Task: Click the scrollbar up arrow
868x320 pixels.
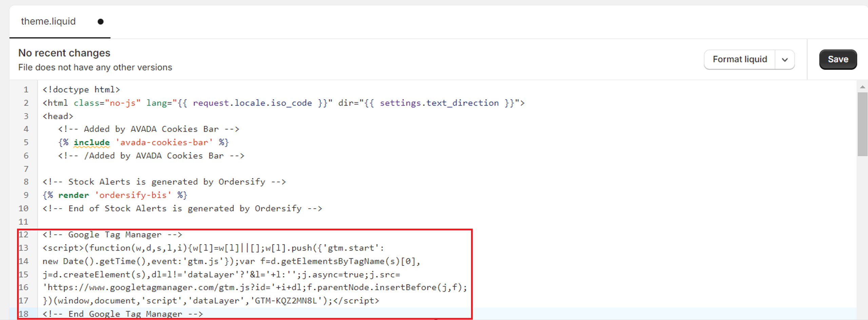Action: 862,87
